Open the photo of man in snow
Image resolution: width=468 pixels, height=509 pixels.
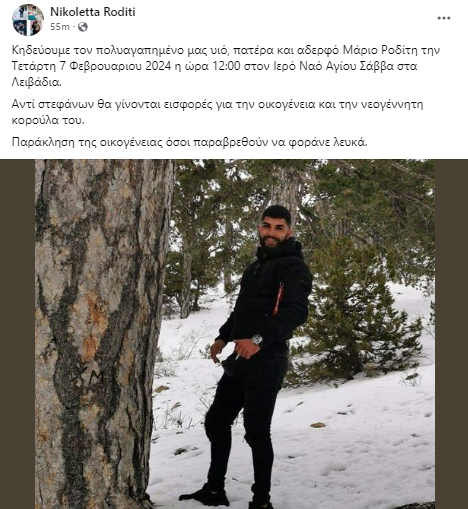[235, 334]
